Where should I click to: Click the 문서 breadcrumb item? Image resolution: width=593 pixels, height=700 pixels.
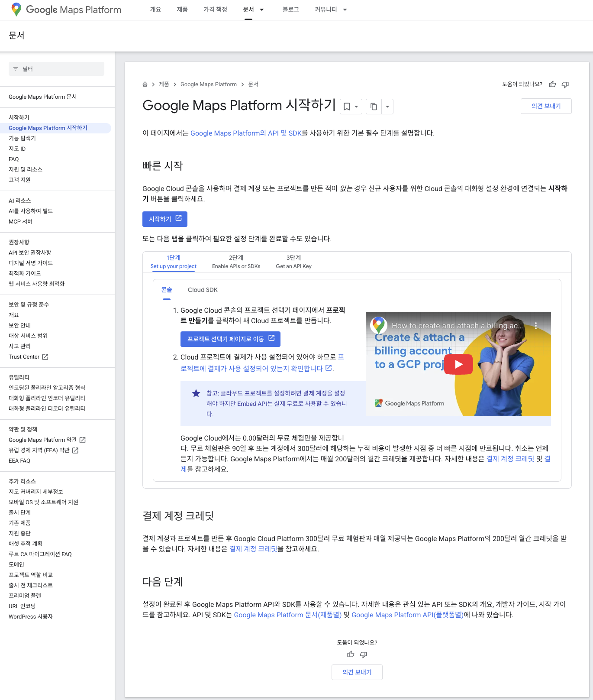coord(253,84)
